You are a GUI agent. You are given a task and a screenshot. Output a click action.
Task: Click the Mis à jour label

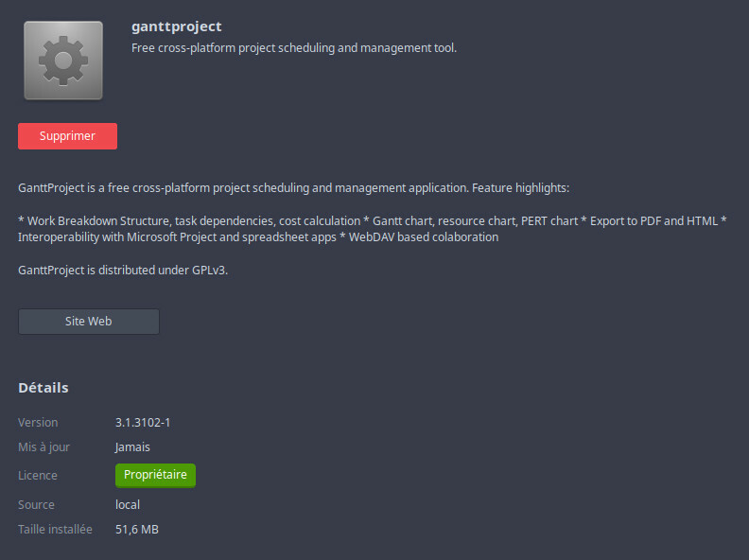pos(44,447)
